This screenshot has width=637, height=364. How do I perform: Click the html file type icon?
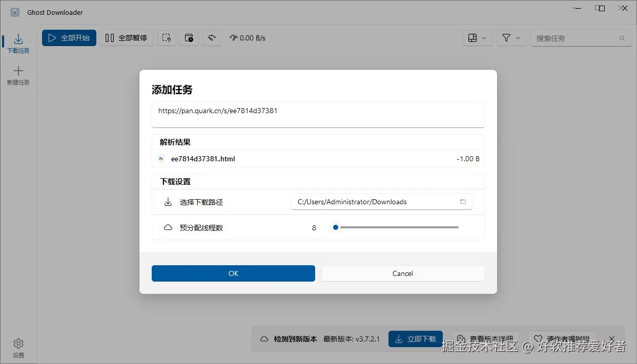click(x=161, y=159)
